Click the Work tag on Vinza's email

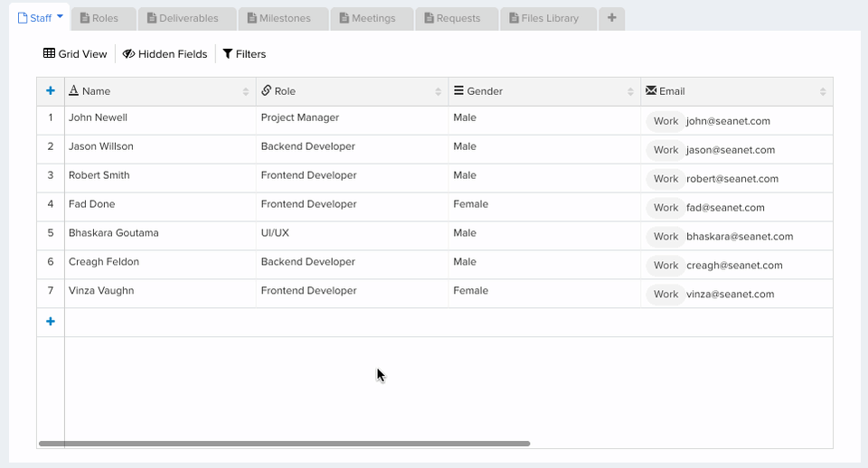[x=665, y=294]
